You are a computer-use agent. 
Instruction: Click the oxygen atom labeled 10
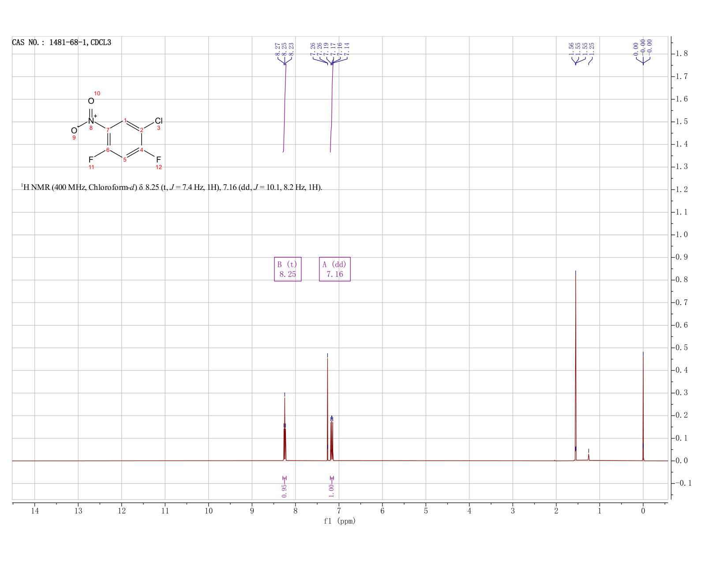coord(91,101)
